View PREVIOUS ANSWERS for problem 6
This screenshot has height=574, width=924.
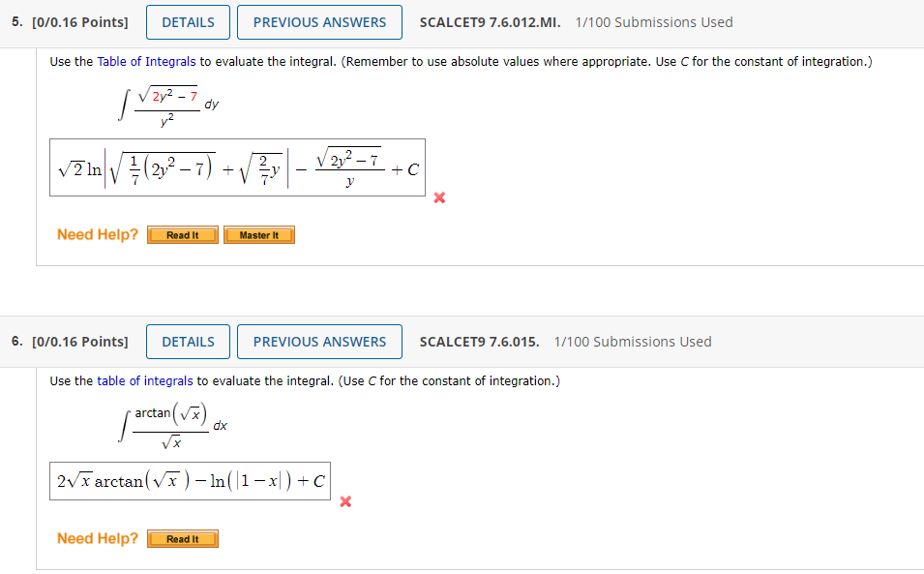[x=319, y=341]
